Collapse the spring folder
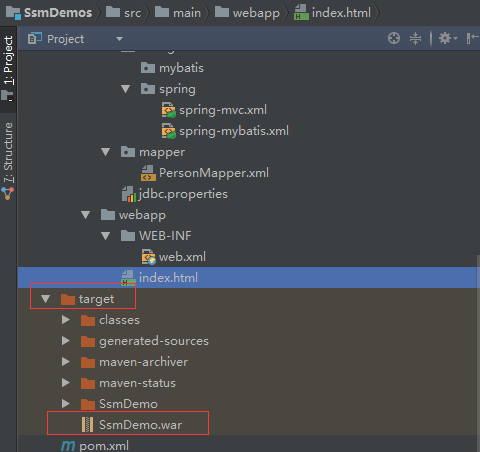The width and height of the screenshot is (480, 452). 126,89
